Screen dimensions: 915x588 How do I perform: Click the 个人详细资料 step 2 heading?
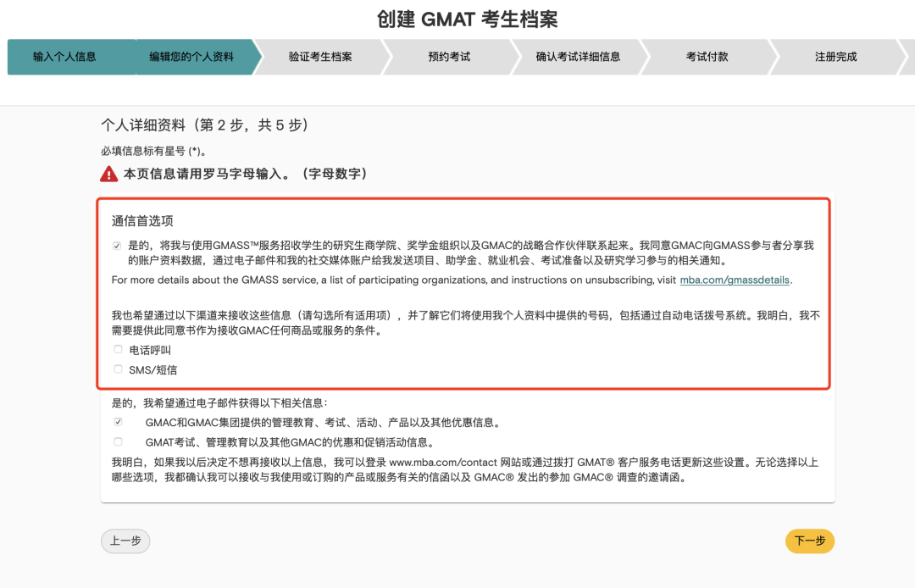[x=204, y=125]
